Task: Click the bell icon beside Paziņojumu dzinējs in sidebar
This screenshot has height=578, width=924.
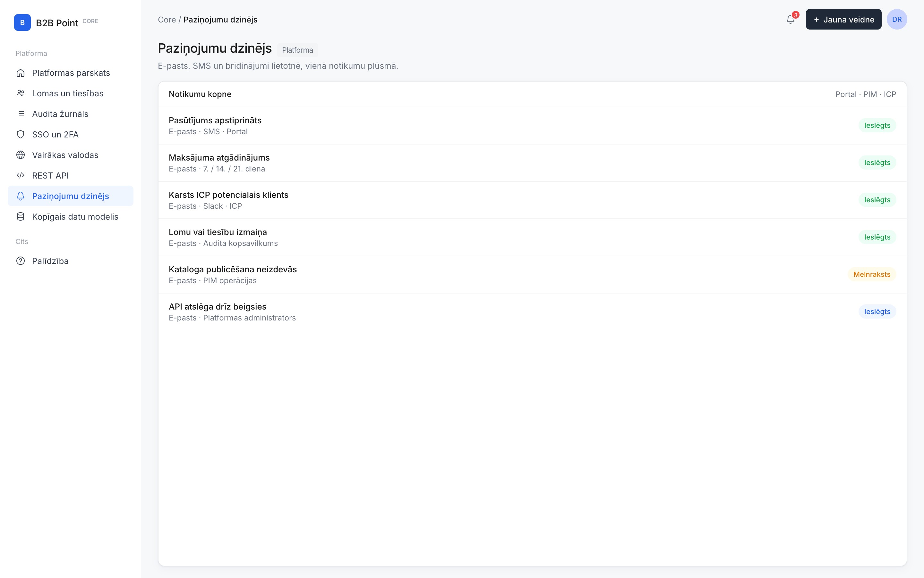Action: pos(21,196)
